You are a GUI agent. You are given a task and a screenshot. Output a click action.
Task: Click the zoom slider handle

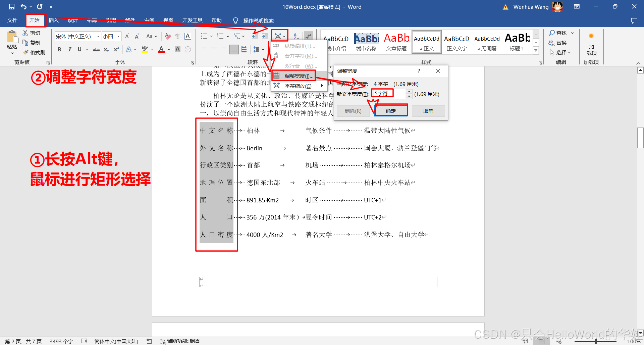tap(595, 341)
